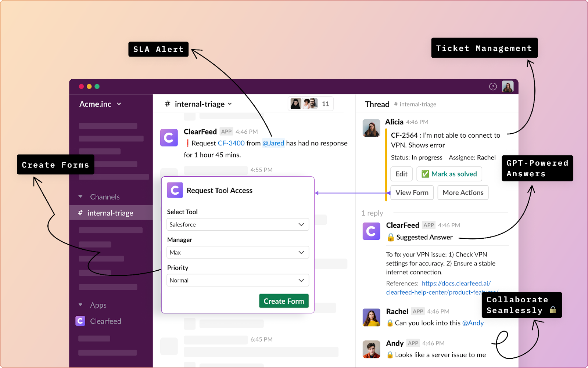This screenshot has width=588, height=368.
Task: Click Andy's name in thread
Action: (x=395, y=343)
